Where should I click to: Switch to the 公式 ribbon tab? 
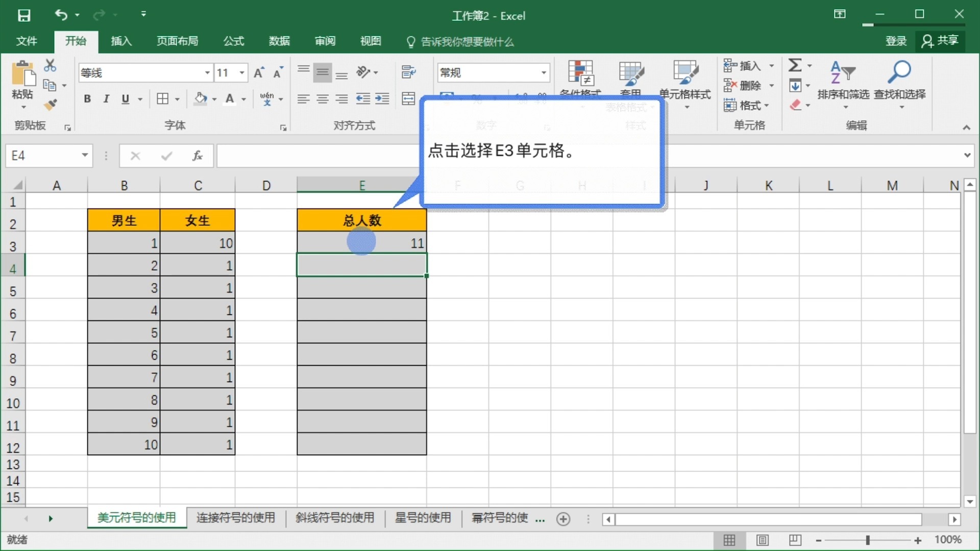point(233,41)
